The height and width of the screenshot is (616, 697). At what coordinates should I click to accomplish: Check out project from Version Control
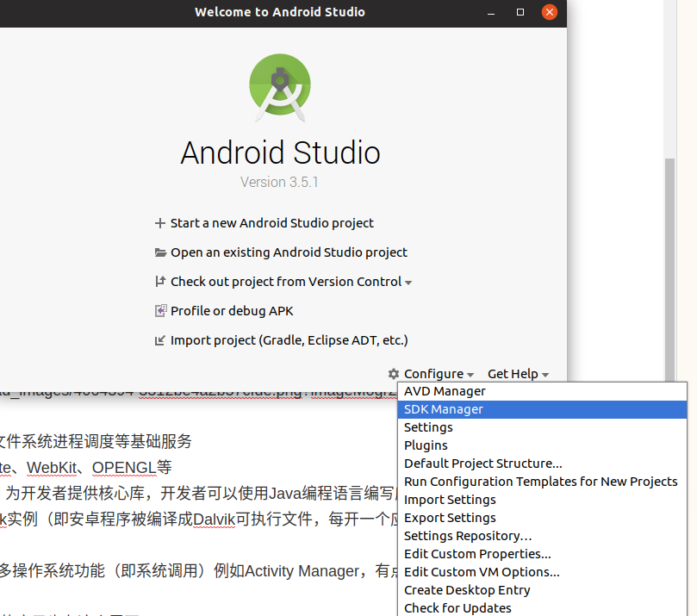pos(286,282)
